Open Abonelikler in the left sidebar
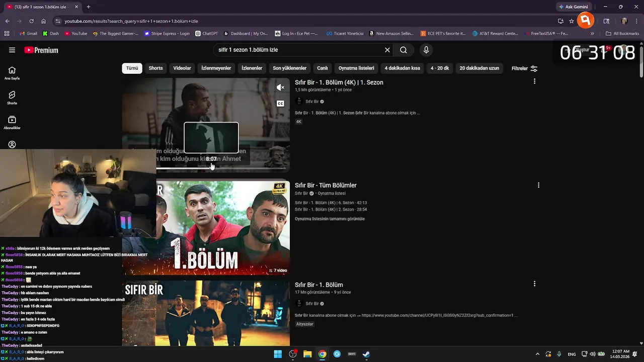644x362 pixels. [x=12, y=122]
